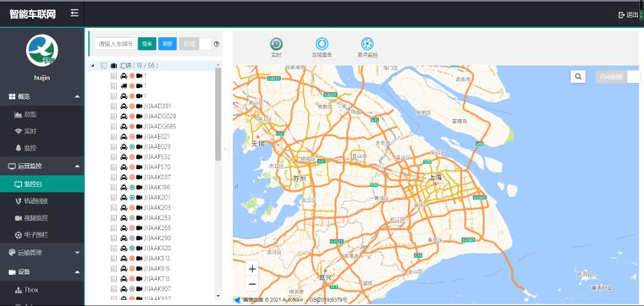Click the map search magnifier icon

(578, 76)
